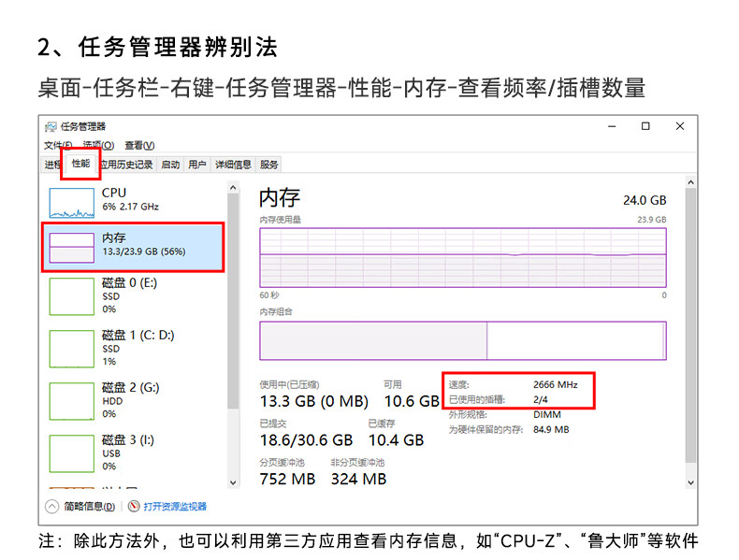Viewport: 739px width, 560px height.
Task: Go to the 服务 tab
Action: [x=269, y=165]
